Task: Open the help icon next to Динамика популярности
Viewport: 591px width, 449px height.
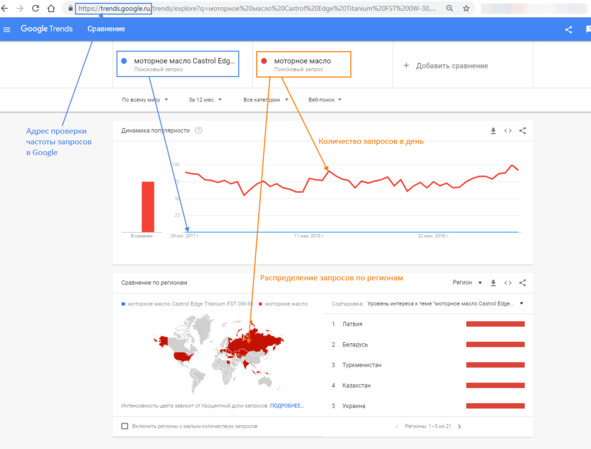Action: [x=198, y=130]
